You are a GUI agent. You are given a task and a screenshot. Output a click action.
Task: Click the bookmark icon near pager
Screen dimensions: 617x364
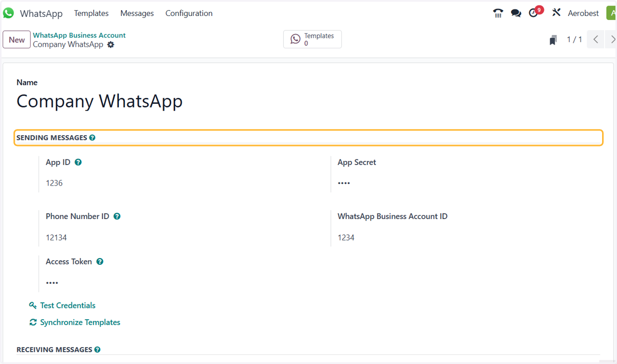point(553,40)
